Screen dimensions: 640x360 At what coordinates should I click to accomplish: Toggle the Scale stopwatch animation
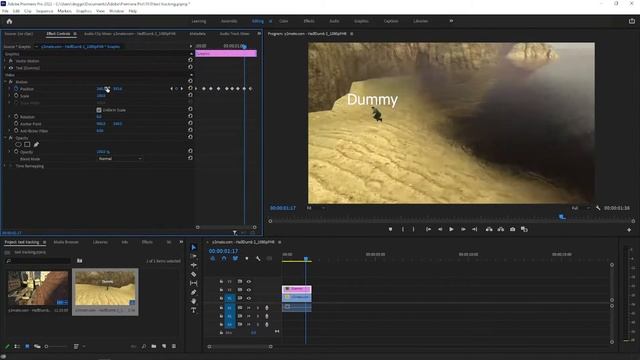point(16,96)
